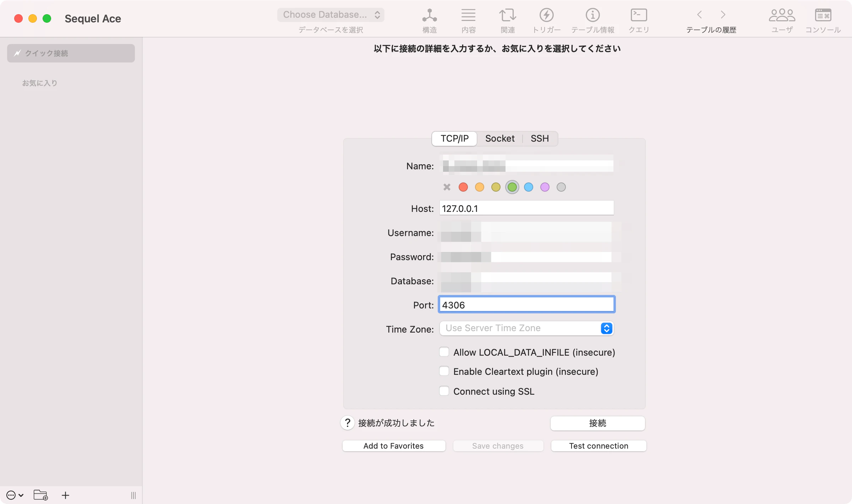Enable Connect using SSL checkbox

tap(444, 391)
